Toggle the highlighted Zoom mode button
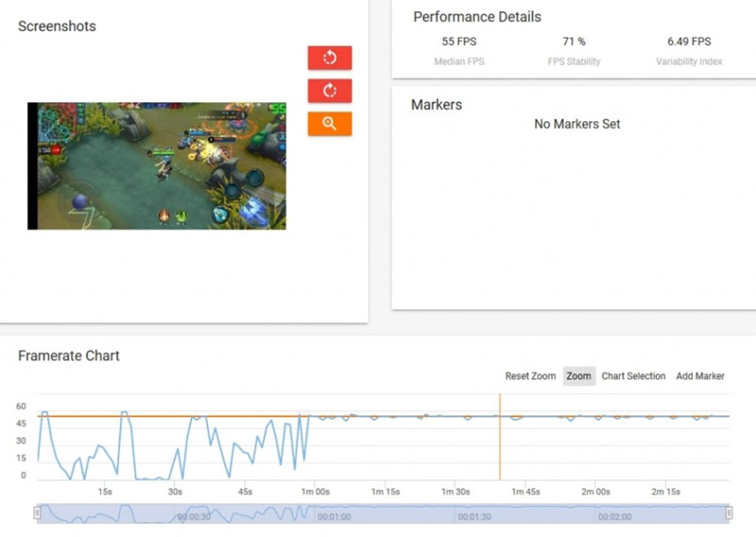The image size is (756, 537). (578, 376)
